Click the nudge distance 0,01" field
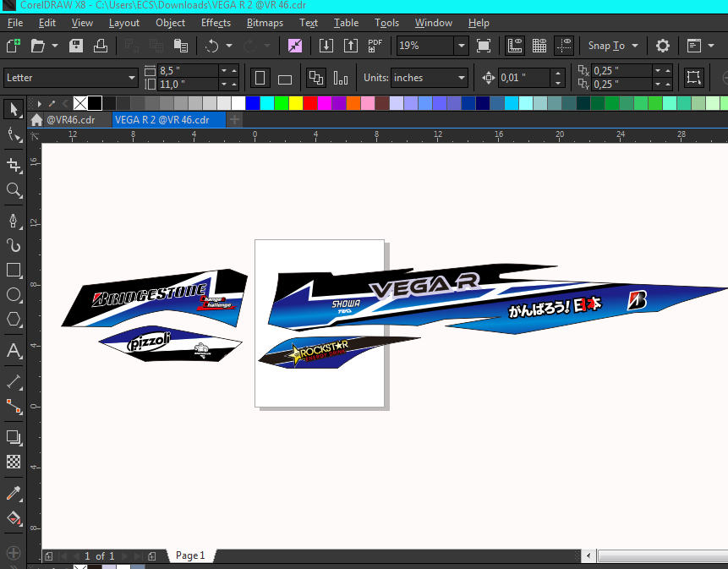 [524, 78]
